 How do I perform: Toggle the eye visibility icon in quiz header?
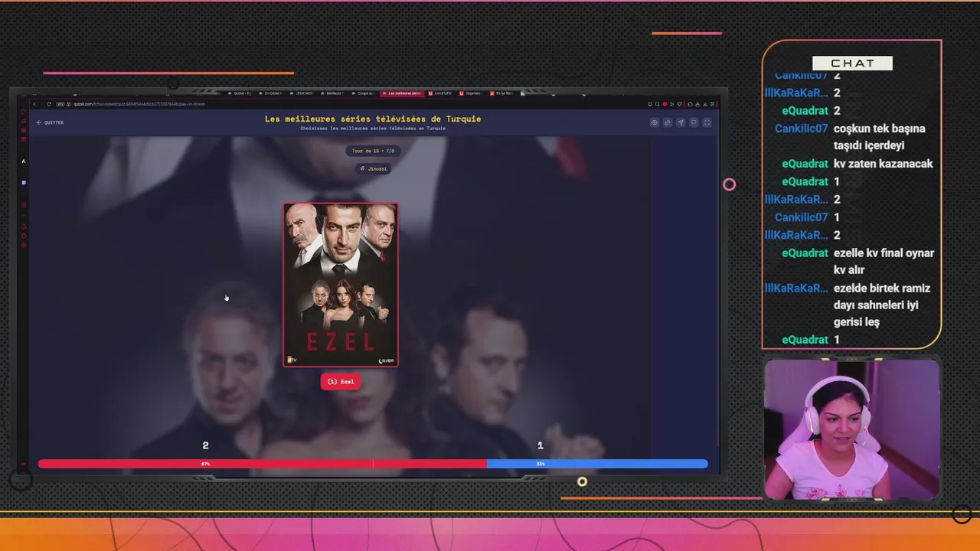655,122
